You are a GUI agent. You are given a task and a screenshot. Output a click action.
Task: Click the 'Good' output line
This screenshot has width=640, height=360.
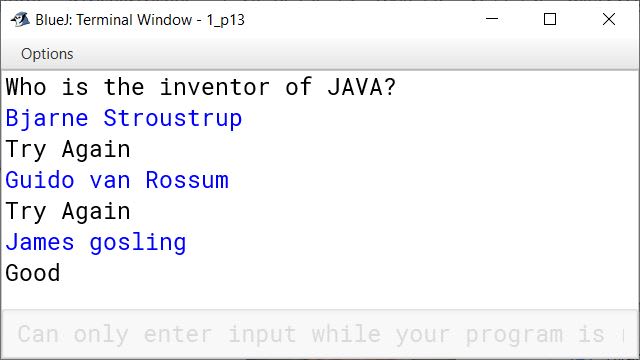(x=33, y=273)
